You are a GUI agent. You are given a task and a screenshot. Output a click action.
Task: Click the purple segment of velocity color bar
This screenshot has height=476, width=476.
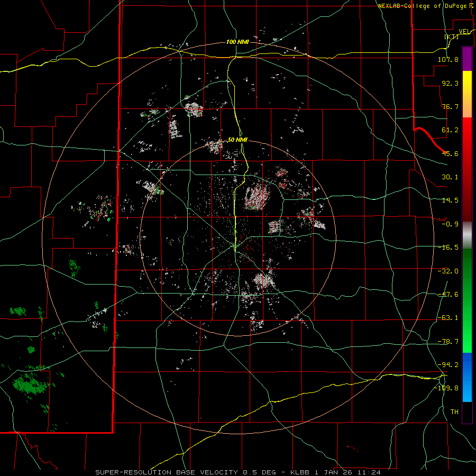click(467, 59)
